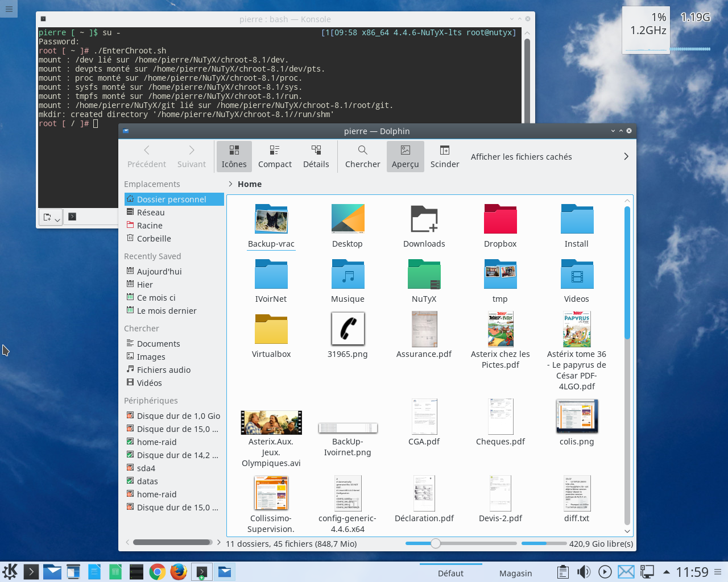Screen dimensions: 728x582
Task: Mute the volume in the system tray
Action: pyautogui.click(x=584, y=572)
